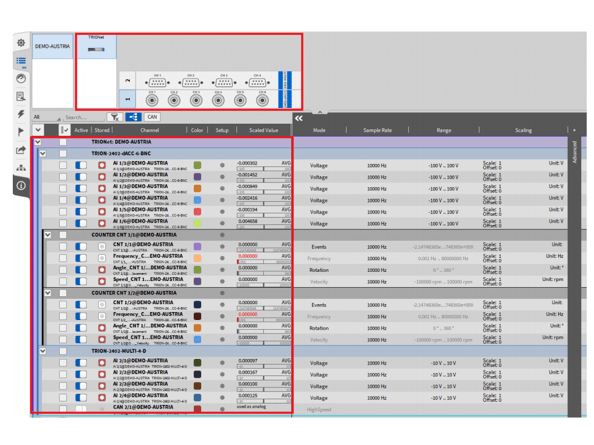This screenshot has height=445, width=594.
Task: Toggle Active switch for AI 1/1@DEMO-AUSTRIA
Action: click(81, 165)
